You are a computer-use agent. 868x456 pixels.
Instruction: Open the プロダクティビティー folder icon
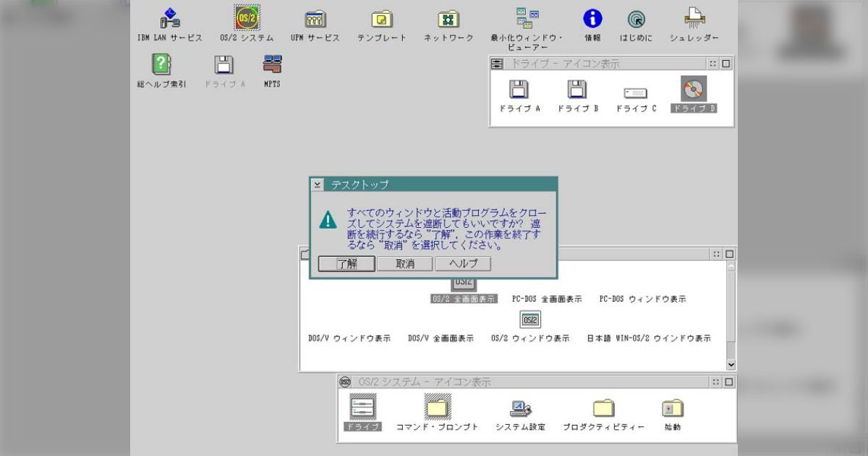coord(603,408)
